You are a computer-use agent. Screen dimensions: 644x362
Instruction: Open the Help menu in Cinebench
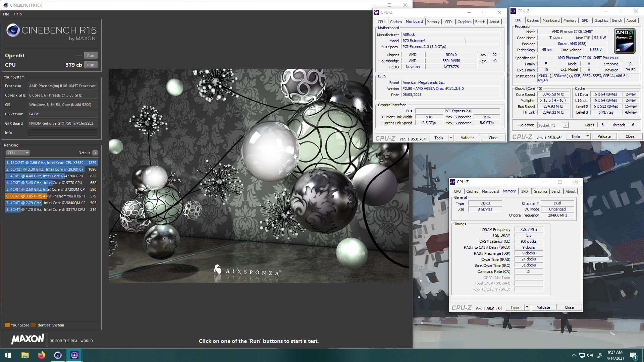pos(18,14)
